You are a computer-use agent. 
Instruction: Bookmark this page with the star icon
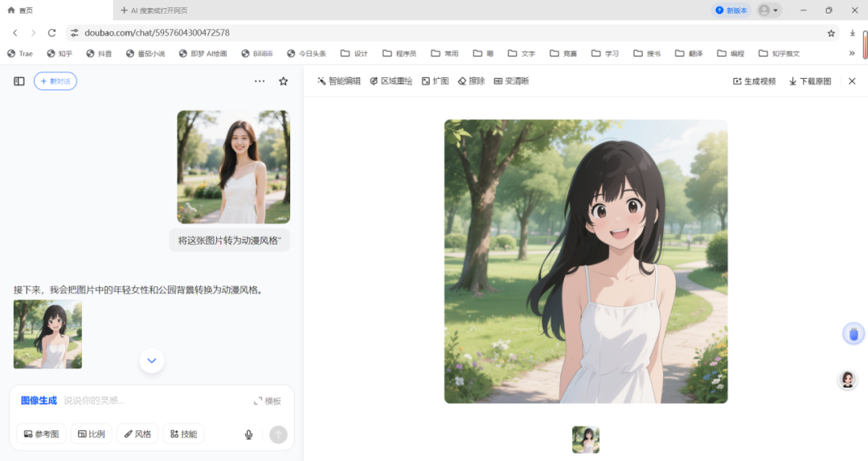831,33
